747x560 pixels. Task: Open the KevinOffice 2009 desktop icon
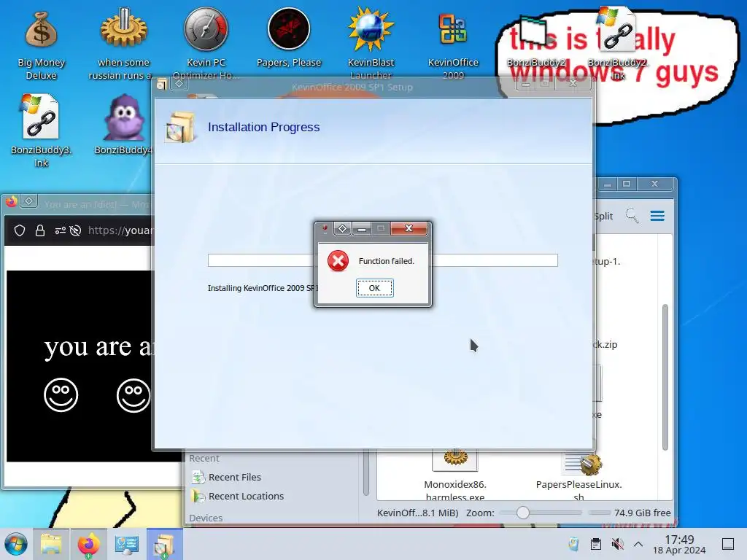(453, 45)
